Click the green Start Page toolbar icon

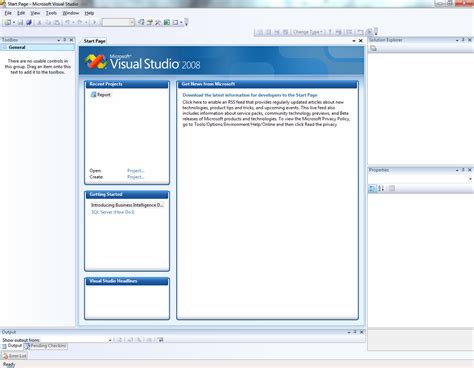167,22
